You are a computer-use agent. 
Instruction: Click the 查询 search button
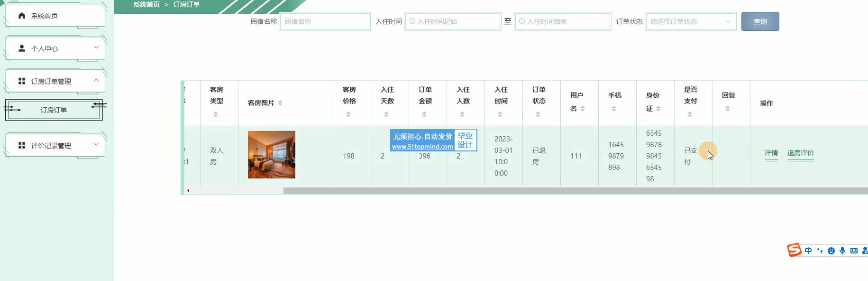[x=760, y=21]
